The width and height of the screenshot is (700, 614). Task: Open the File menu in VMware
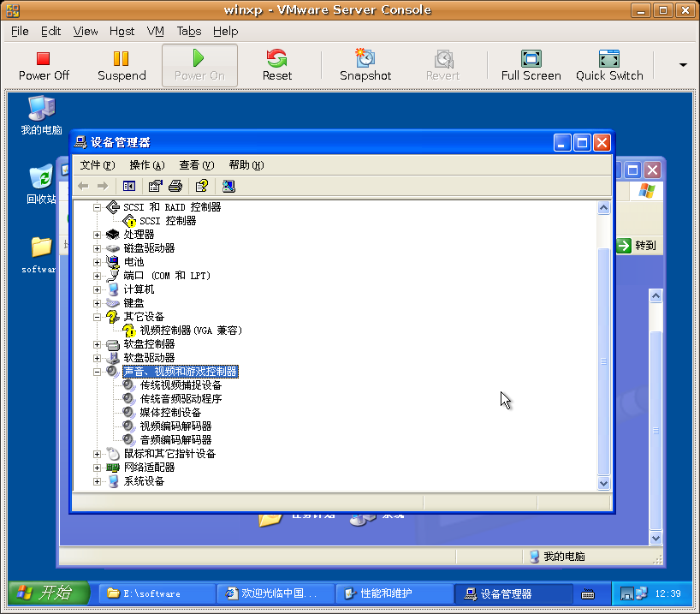click(20, 32)
